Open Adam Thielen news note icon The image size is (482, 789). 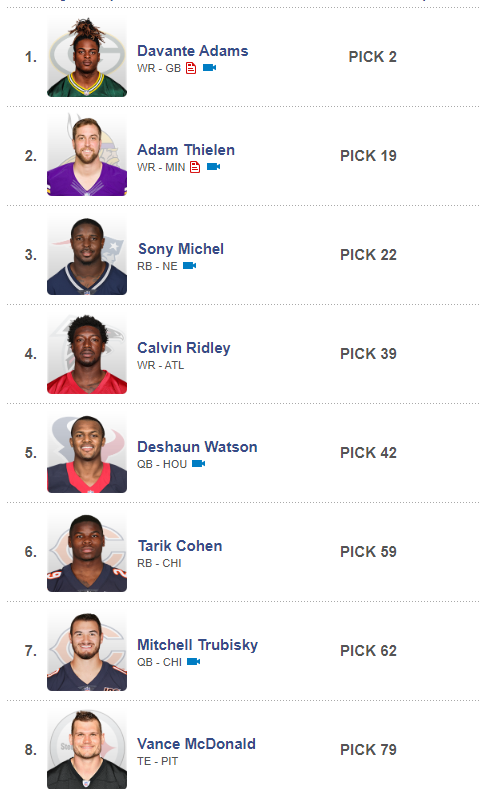coord(195,167)
